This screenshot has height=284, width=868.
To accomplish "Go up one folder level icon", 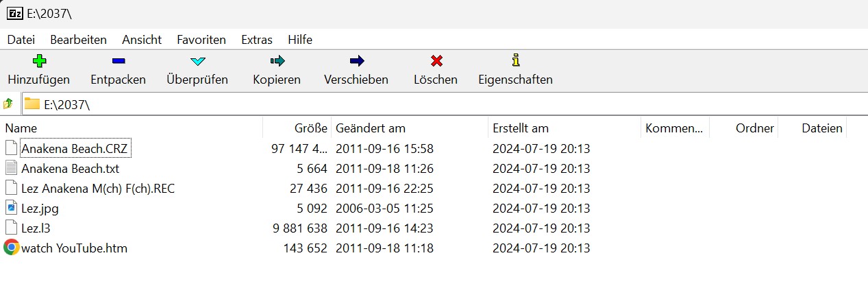I will pos(8,104).
